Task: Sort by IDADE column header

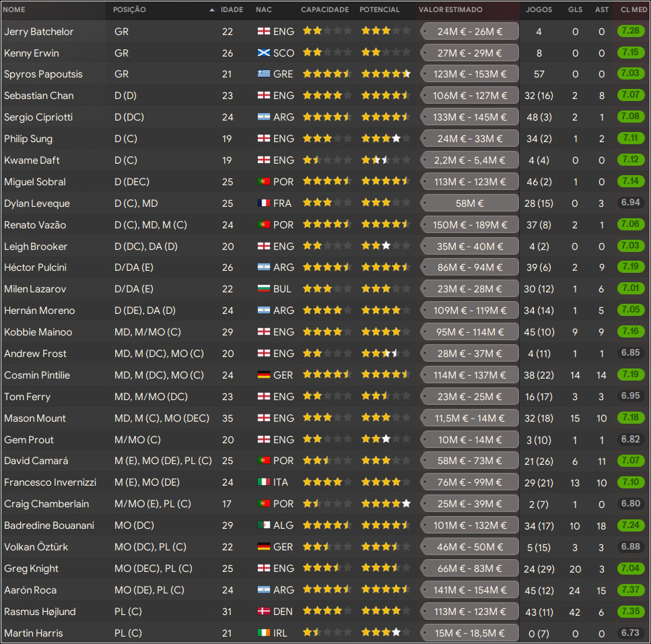Action: [232, 9]
